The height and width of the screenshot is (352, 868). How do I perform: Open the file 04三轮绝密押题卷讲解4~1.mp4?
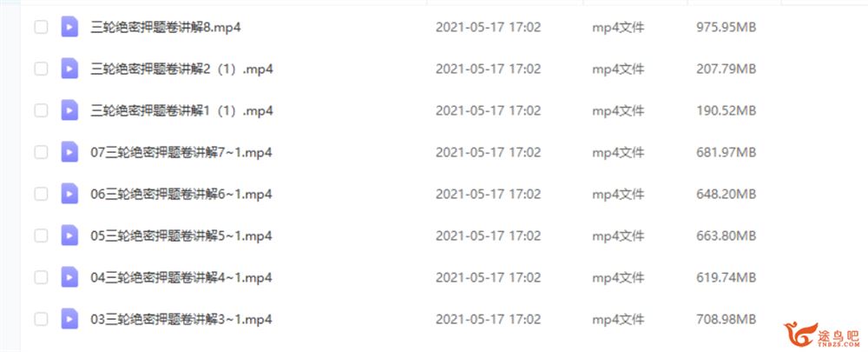pyautogui.click(x=181, y=278)
